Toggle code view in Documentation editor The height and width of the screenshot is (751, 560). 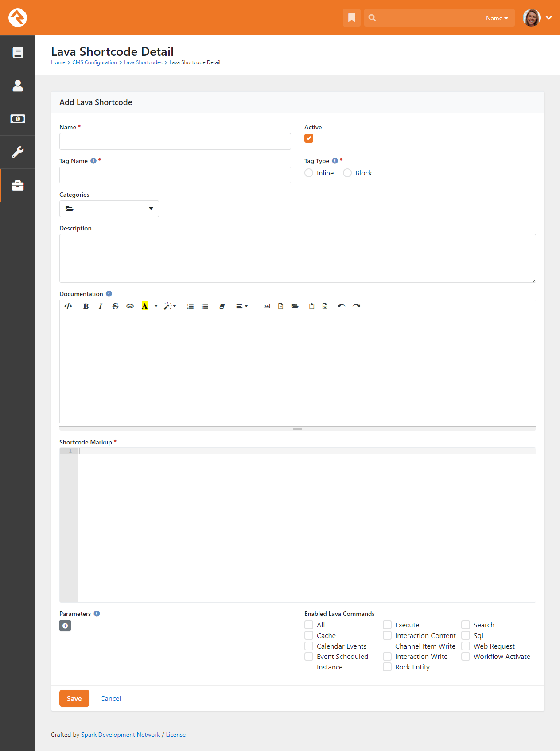pos(68,306)
